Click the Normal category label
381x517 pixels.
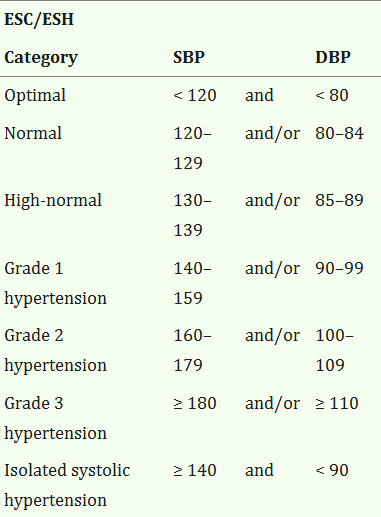33,133
